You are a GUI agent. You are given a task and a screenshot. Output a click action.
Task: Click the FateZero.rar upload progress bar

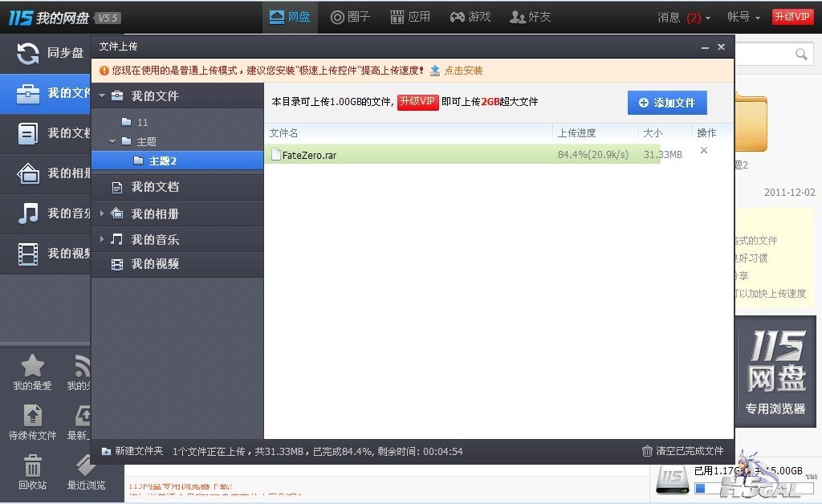(x=462, y=154)
